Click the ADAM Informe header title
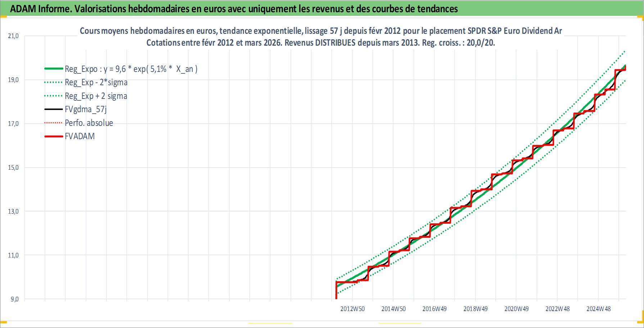This screenshot has height=328, width=644. tap(234, 9)
